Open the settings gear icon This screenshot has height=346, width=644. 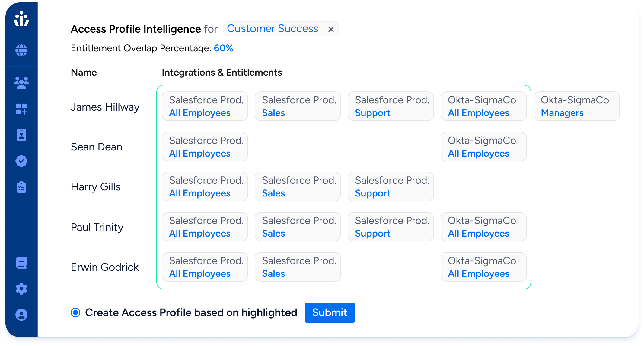(21, 289)
